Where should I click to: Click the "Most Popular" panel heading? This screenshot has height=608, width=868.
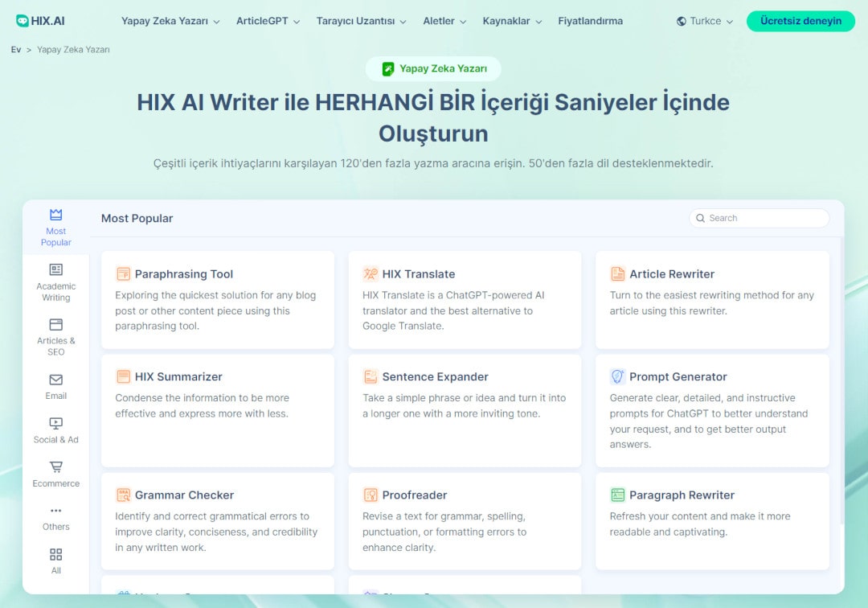[137, 218]
